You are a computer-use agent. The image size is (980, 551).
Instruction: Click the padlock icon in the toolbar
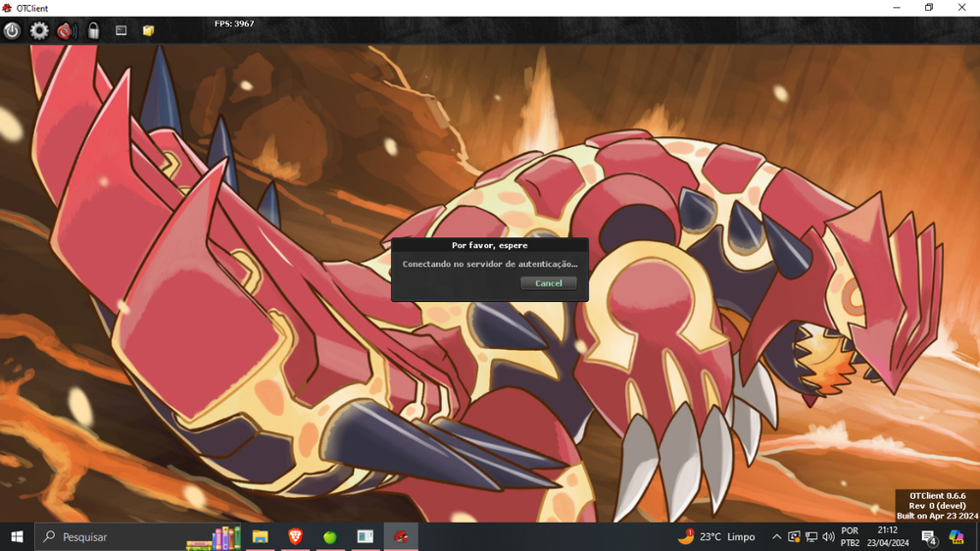click(x=93, y=30)
